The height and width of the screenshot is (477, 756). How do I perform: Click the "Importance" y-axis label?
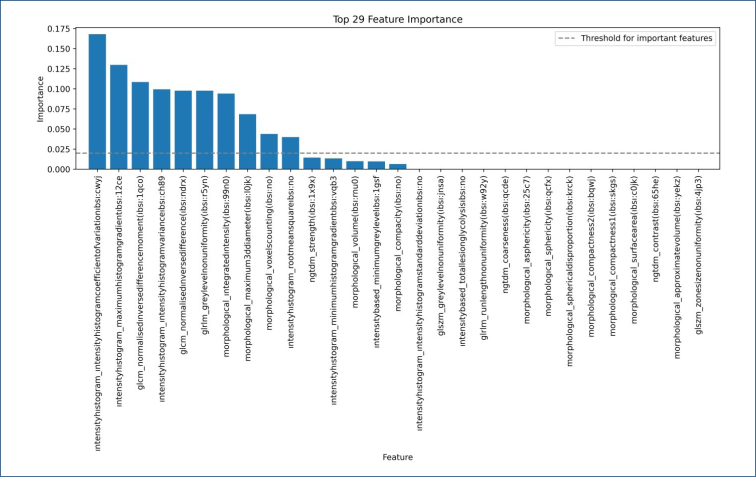point(40,99)
